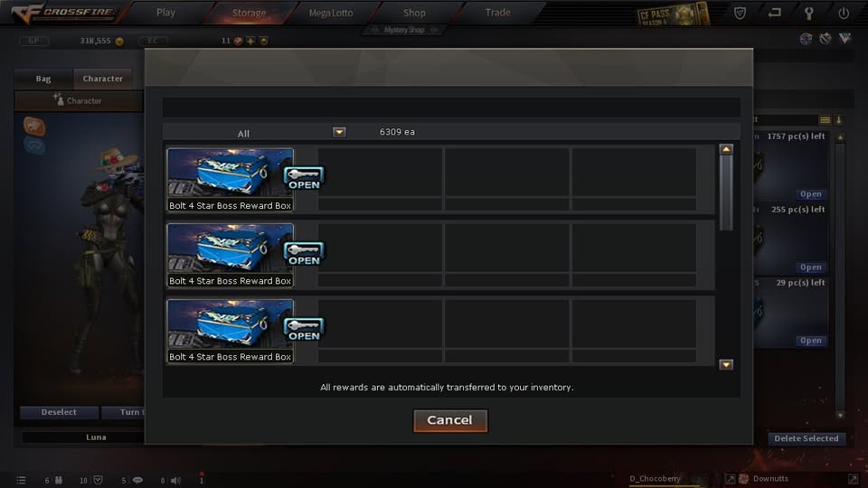Click the plus icon beside EC balance
868x488 pixels.
tap(250, 41)
